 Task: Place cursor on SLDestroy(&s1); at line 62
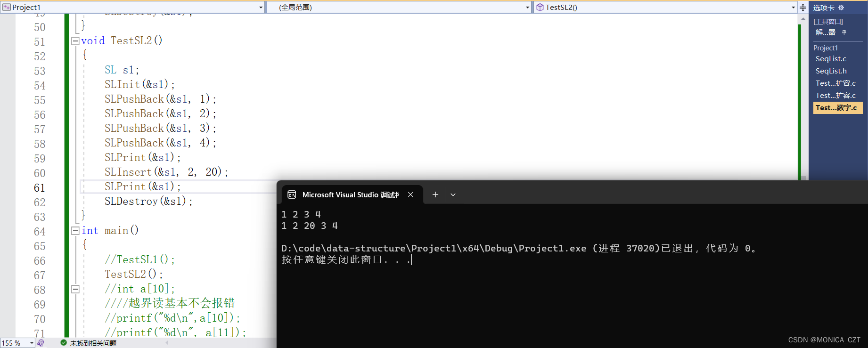[x=148, y=201]
